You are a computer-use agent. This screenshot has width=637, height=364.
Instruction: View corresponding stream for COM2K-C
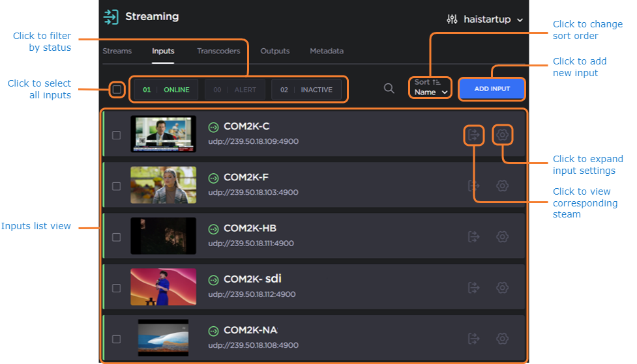(x=474, y=135)
